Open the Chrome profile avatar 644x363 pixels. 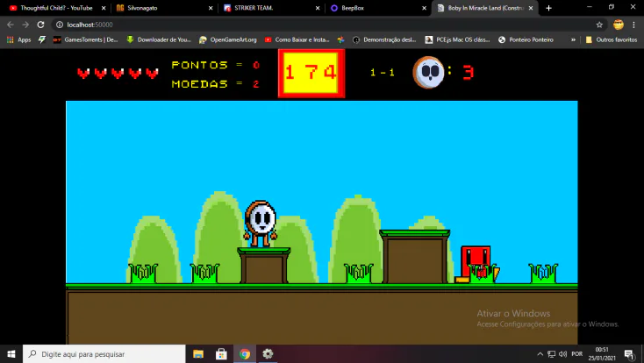pyautogui.click(x=619, y=25)
